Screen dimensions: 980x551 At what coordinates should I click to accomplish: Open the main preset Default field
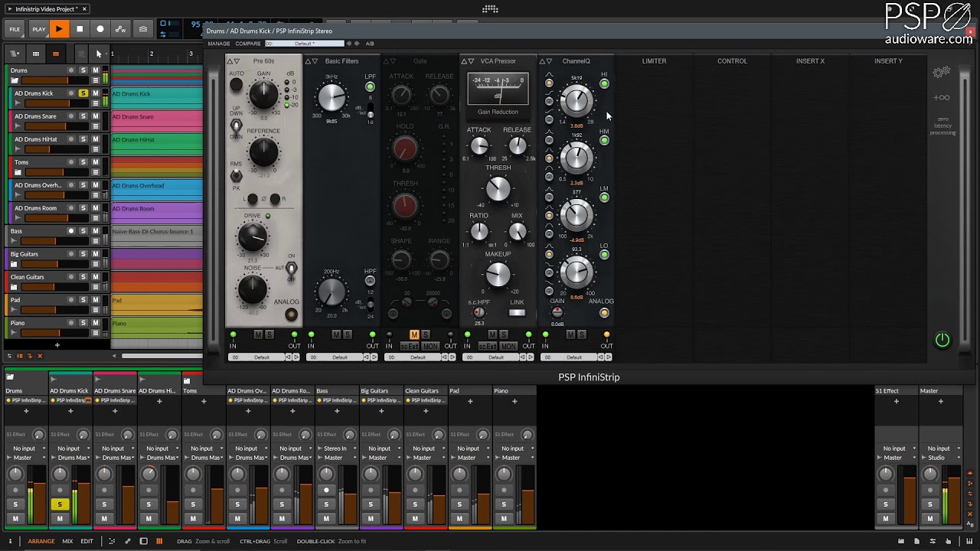(x=305, y=44)
